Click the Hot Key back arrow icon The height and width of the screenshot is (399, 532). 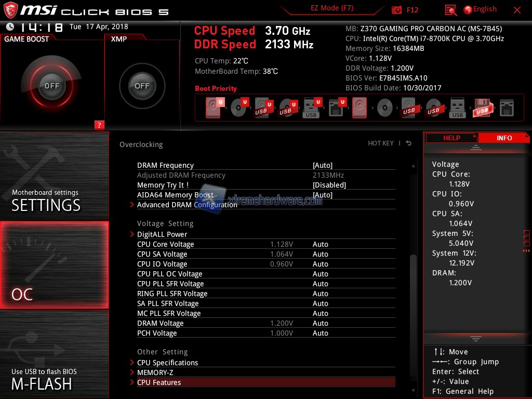(x=409, y=143)
